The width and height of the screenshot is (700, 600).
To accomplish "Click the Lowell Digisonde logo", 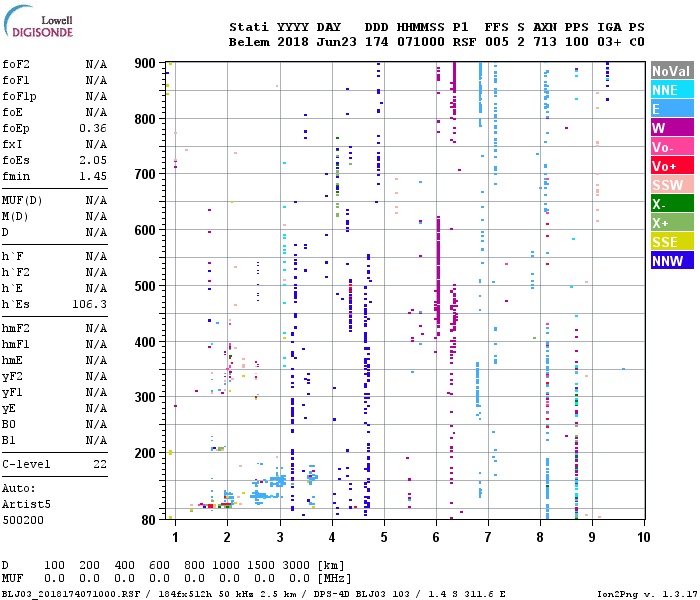I will click(38, 21).
